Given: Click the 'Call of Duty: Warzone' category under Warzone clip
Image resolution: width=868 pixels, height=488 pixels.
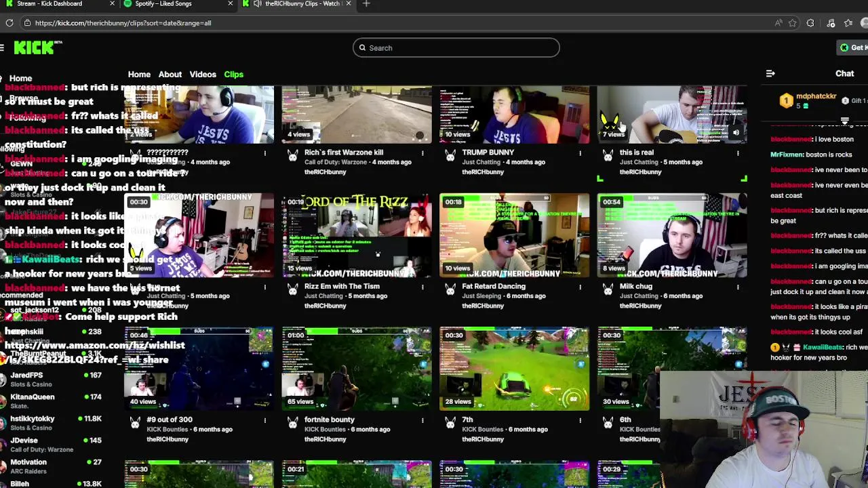Looking at the screenshot, I should pyautogui.click(x=336, y=162).
